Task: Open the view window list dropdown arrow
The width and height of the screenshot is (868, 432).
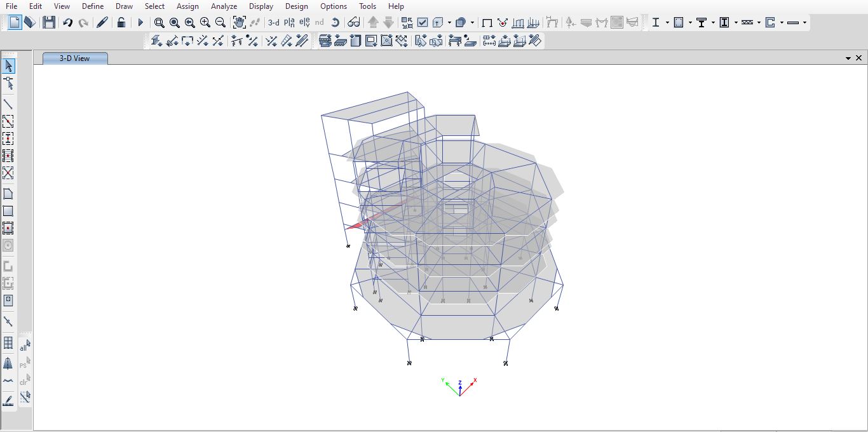Action: point(848,58)
